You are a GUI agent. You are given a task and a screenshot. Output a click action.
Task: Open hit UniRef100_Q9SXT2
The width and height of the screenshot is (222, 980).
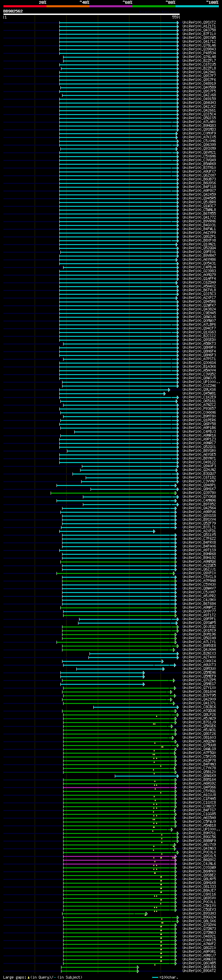pyautogui.click(x=199, y=23)
